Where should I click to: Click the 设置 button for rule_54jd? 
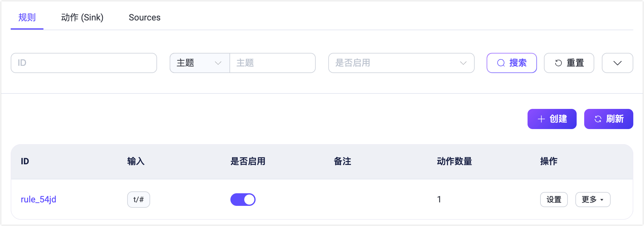coord(554,200)
